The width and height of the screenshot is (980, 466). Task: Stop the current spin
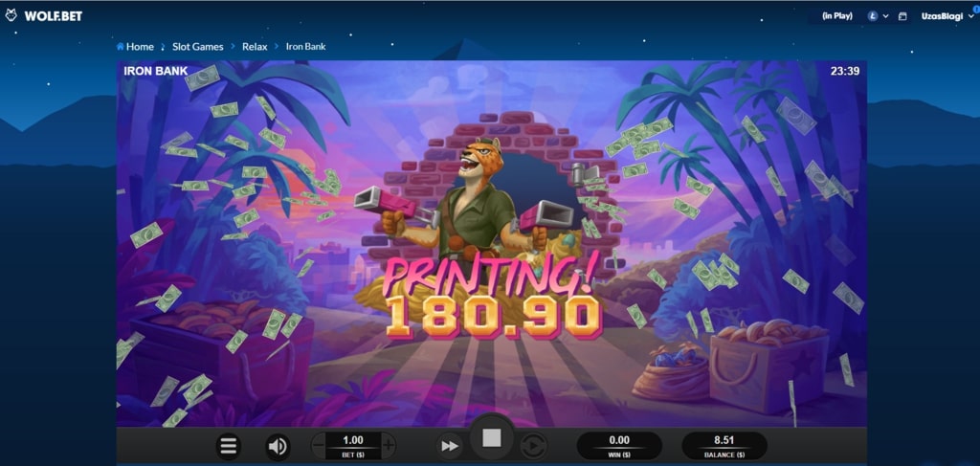tap(492, 438)
